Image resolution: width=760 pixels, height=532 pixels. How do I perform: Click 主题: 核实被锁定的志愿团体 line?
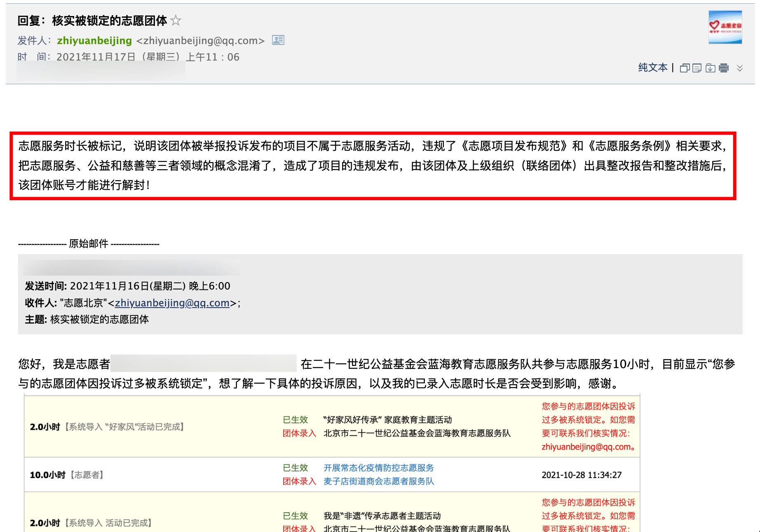pyautogui.click(x=87, y=319)
